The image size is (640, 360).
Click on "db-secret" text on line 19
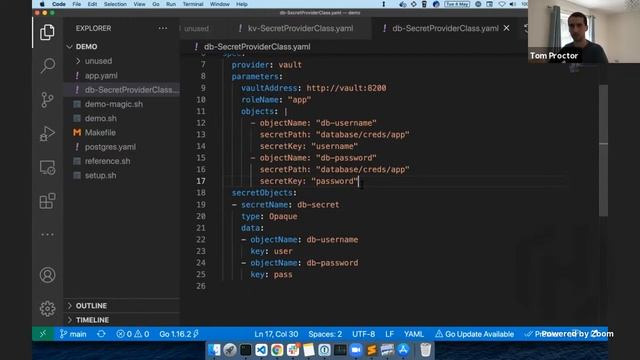(318, 204)
